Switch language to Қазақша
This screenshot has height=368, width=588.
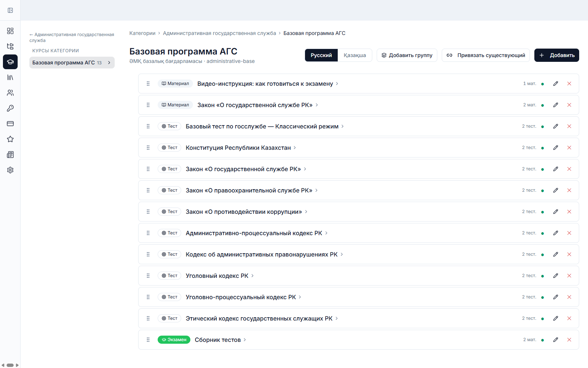point(355,55)
